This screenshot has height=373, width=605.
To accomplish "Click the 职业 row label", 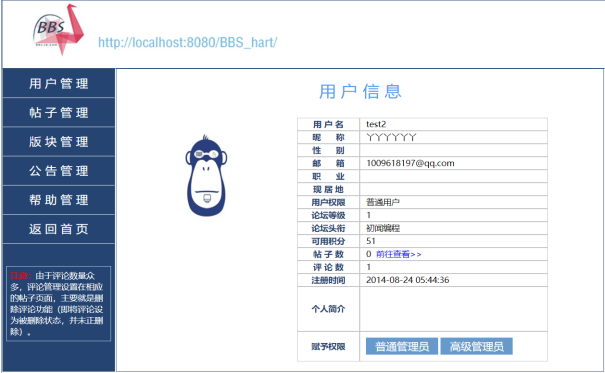I will pos(328,176).
